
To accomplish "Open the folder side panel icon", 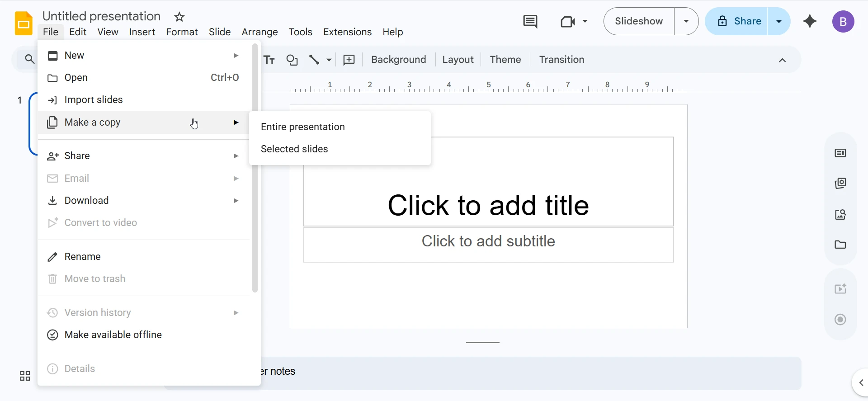I will 840,245.
